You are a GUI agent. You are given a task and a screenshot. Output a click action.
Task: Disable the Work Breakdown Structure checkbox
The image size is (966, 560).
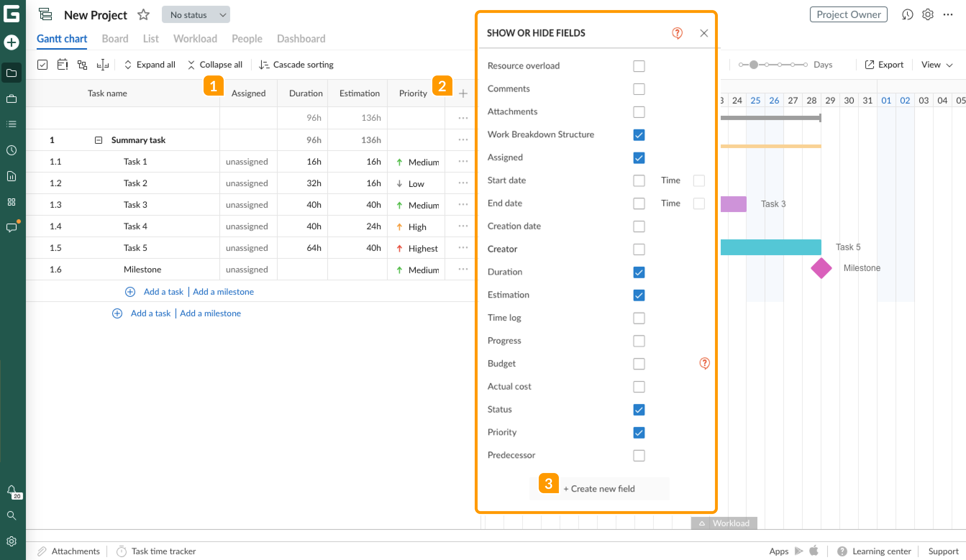coord(639,135)
